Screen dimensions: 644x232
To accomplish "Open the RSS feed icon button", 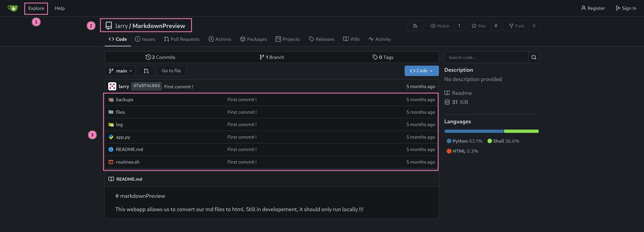I will coord(415,26).
